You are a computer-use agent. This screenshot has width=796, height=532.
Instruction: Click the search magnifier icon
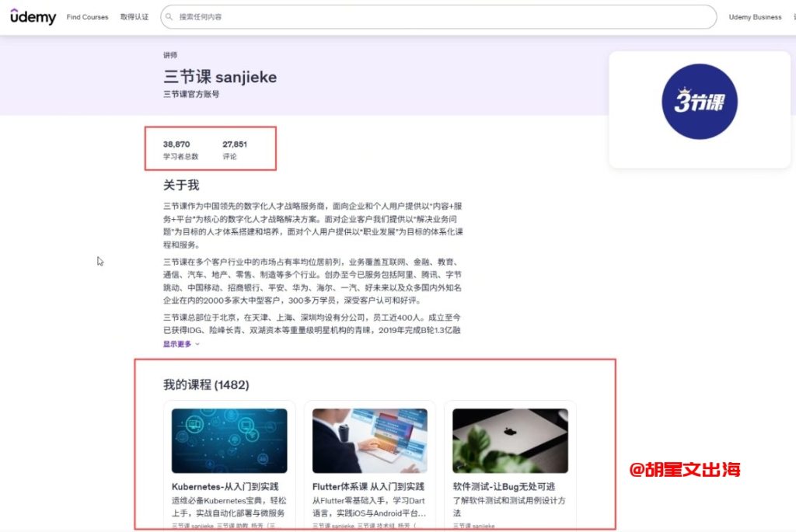[169, 17]
